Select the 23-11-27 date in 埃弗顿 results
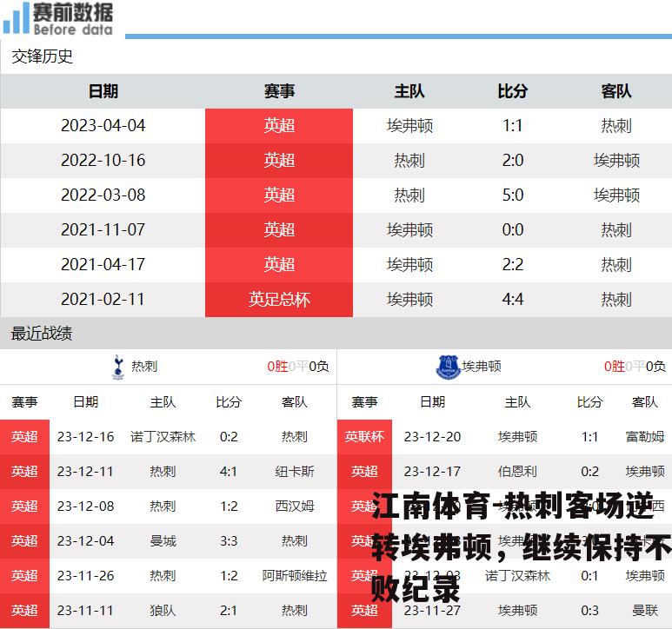Screen dimensions: 672x629 point(432,610)
